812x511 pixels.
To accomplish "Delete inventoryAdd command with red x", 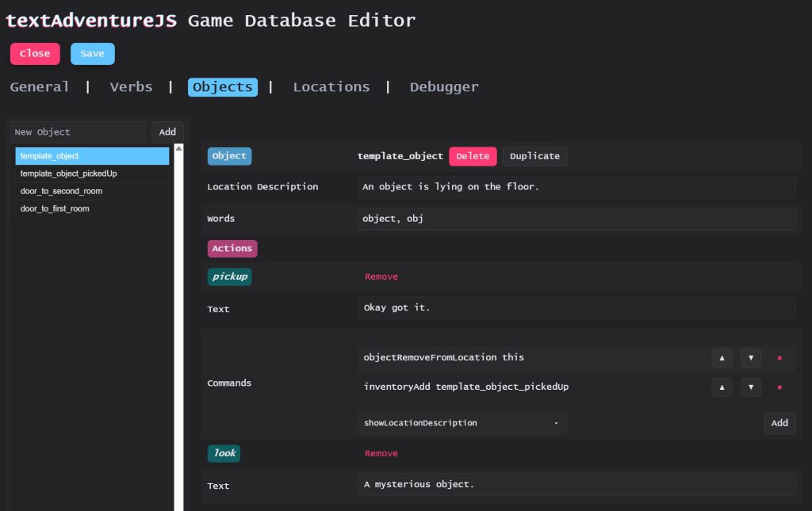I will 779,387.
